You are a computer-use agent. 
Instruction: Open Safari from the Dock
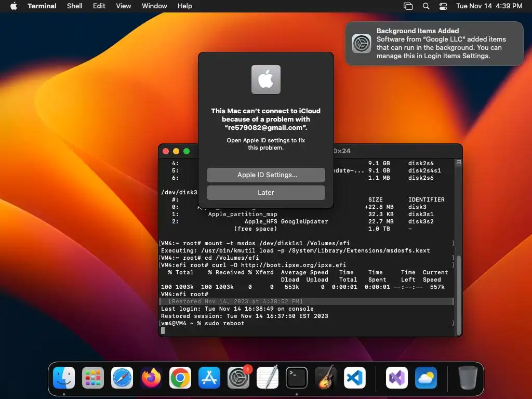pyautogui.click(x=122, y=378)
